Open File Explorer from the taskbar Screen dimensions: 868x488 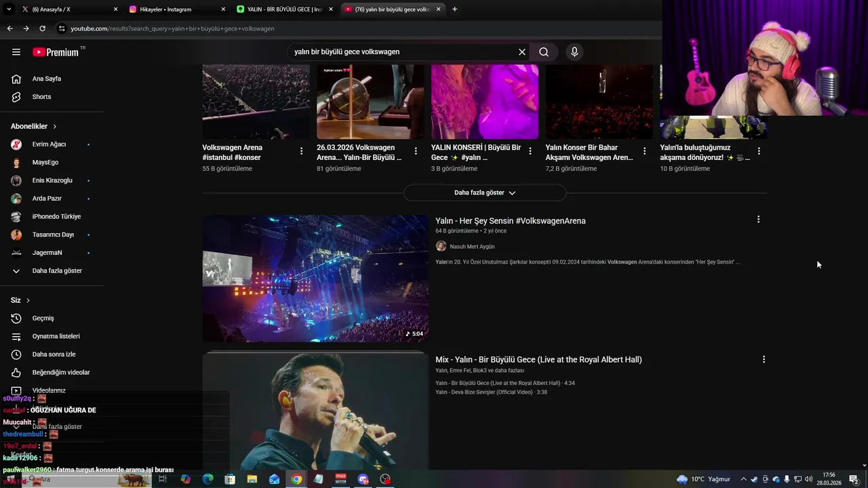coord(252,479)
